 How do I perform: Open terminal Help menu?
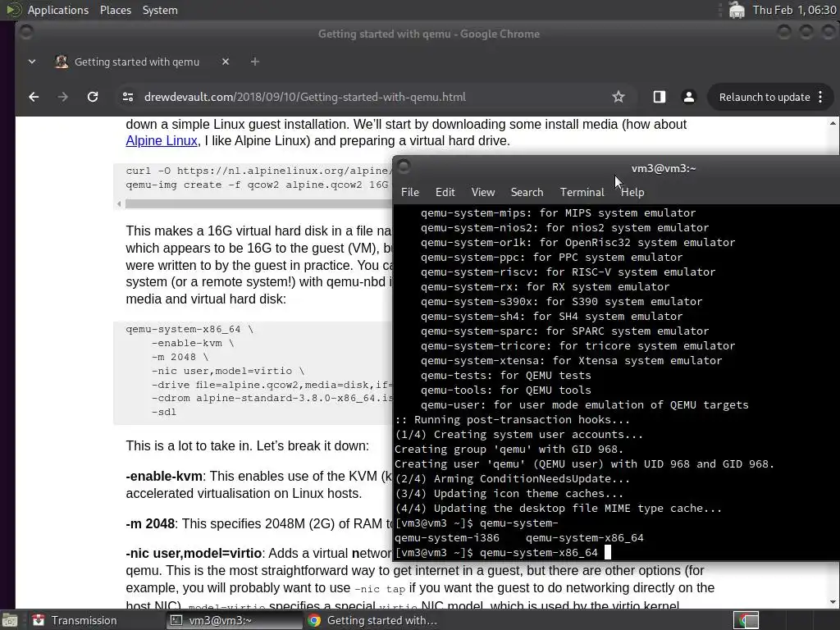coord(632,192)
